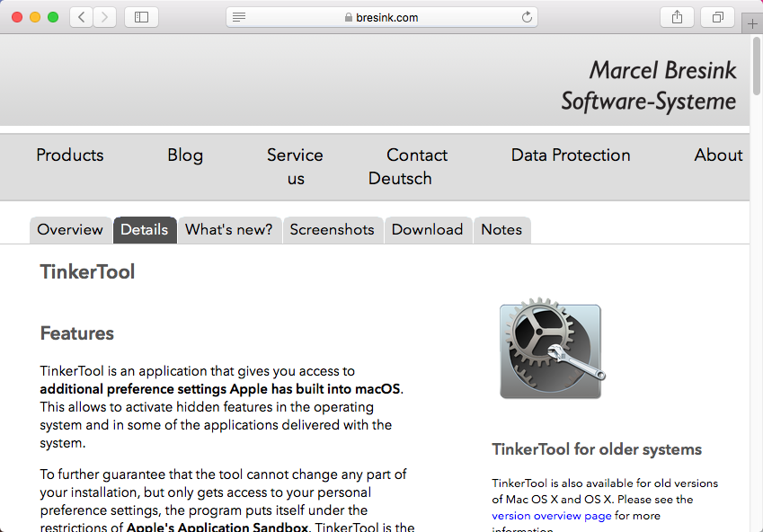Open the Screenshots tab
The image size is (763, 532).
pyautogui.click(x=333, y=230)
